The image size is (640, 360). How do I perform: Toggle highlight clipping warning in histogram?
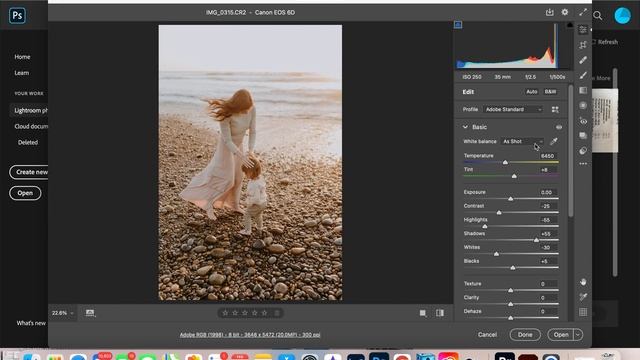(569, 25)
